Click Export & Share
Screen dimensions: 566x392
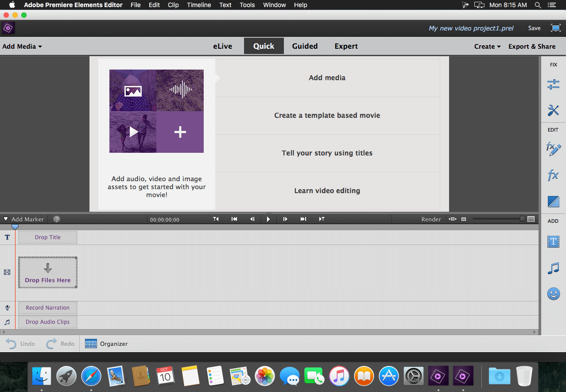coord(532,46)
